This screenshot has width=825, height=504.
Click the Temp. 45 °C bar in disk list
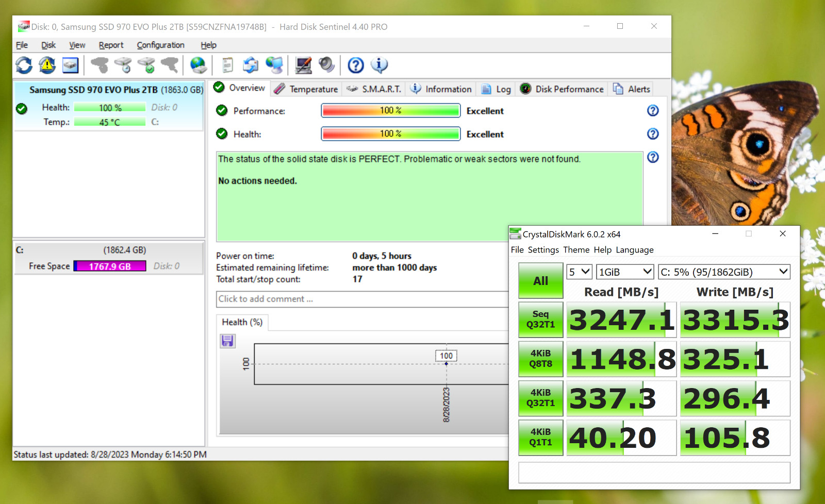pos(110,122)
